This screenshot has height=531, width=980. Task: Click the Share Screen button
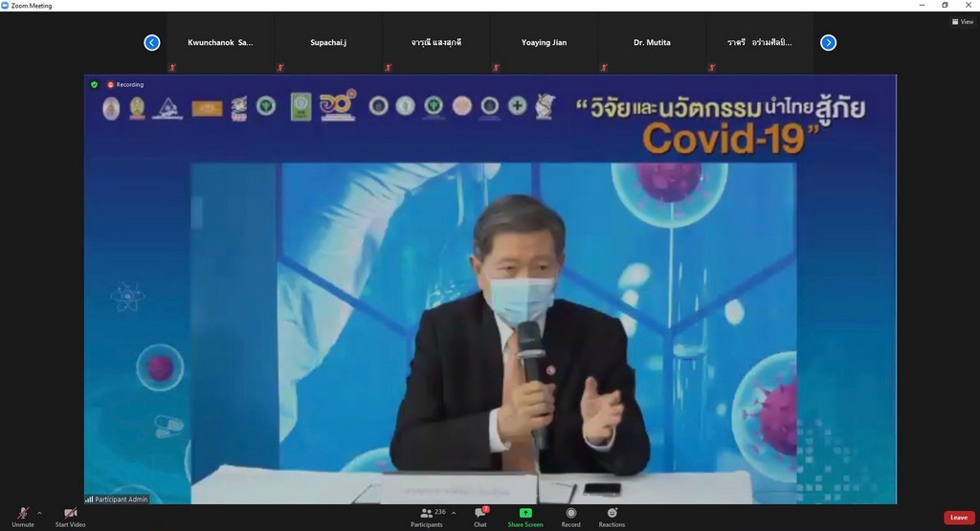coord(525,516)
